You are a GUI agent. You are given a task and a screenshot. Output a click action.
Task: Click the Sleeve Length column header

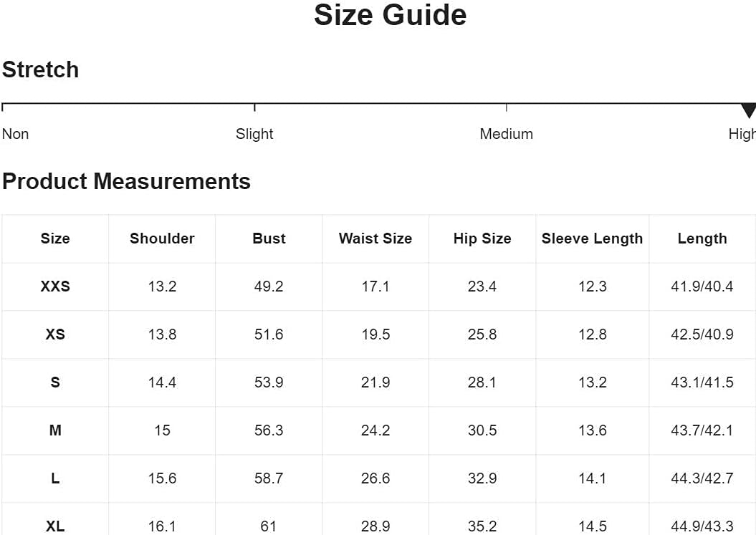tap(592, 238)
